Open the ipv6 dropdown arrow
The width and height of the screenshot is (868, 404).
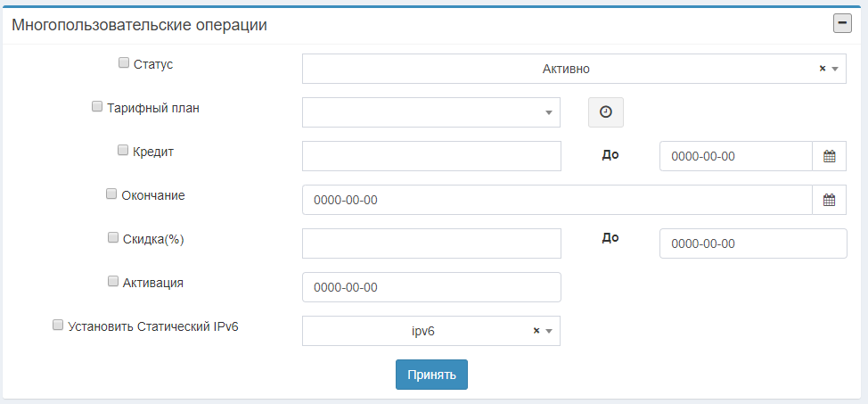coord(549,331)
